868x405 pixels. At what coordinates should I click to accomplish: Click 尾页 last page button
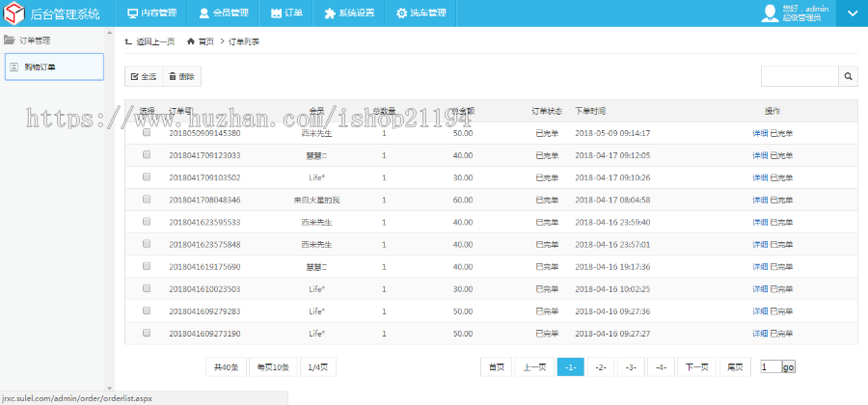tap(735, 366)
